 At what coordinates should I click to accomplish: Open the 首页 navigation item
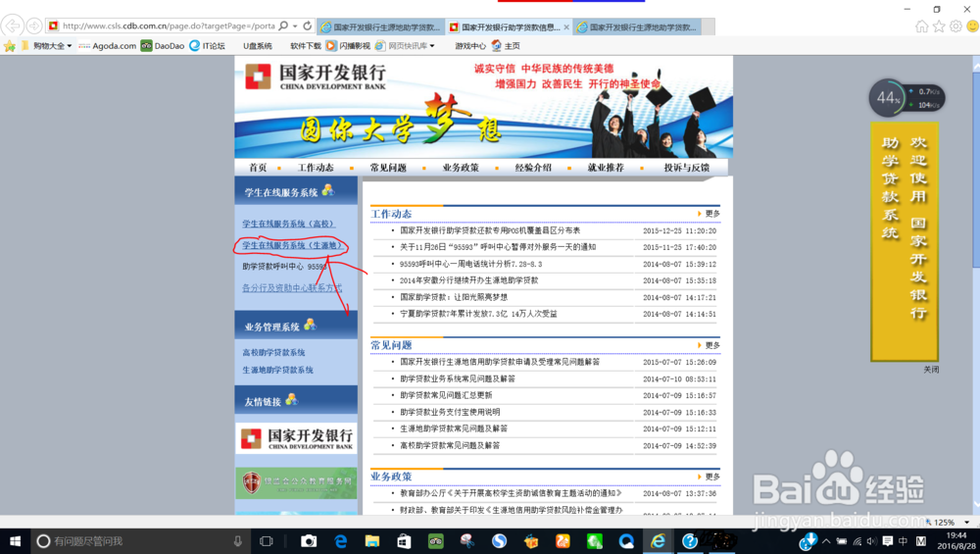coord(258,168)
